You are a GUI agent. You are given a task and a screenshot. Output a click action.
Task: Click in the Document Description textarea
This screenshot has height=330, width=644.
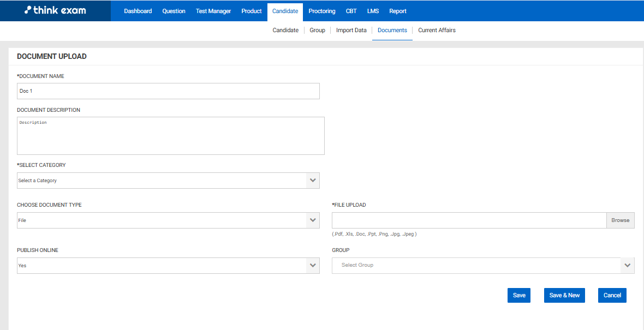click(x=170, y=136)
